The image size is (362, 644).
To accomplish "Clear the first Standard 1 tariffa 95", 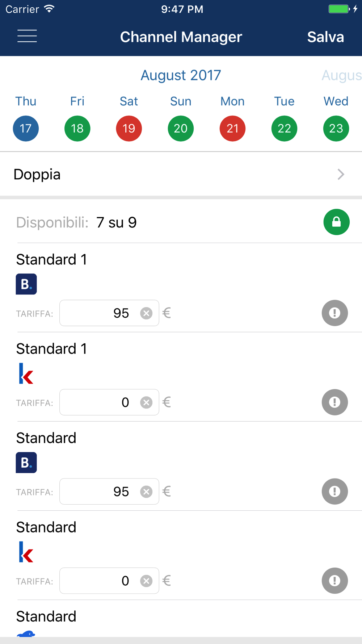I will click(146, 313).
